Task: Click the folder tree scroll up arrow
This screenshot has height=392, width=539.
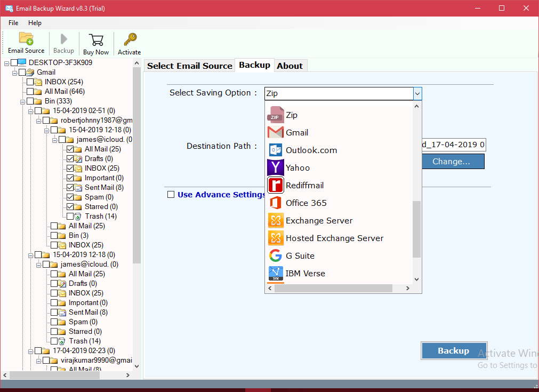Action: click(136, 63)
